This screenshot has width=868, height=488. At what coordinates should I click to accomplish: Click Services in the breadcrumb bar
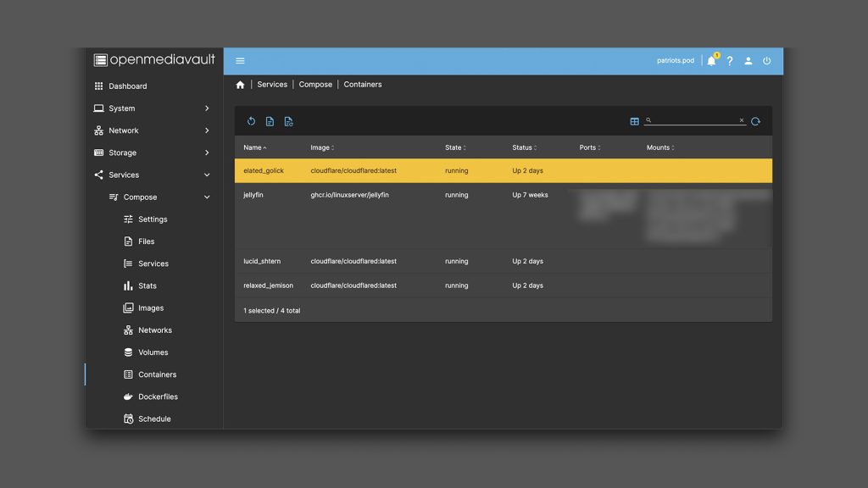271,84
